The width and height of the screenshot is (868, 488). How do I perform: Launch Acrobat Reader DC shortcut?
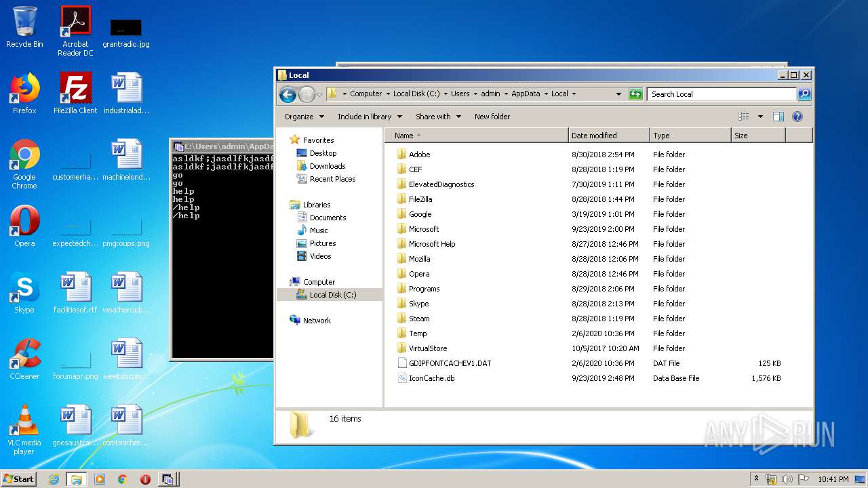(75, 31)
